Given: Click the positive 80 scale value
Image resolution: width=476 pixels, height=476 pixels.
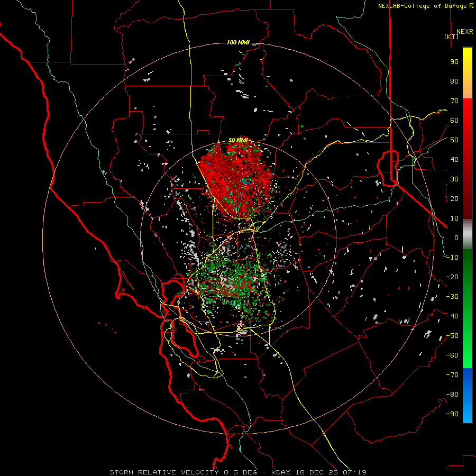Looking at the screenshot, I should pos(454,81).
